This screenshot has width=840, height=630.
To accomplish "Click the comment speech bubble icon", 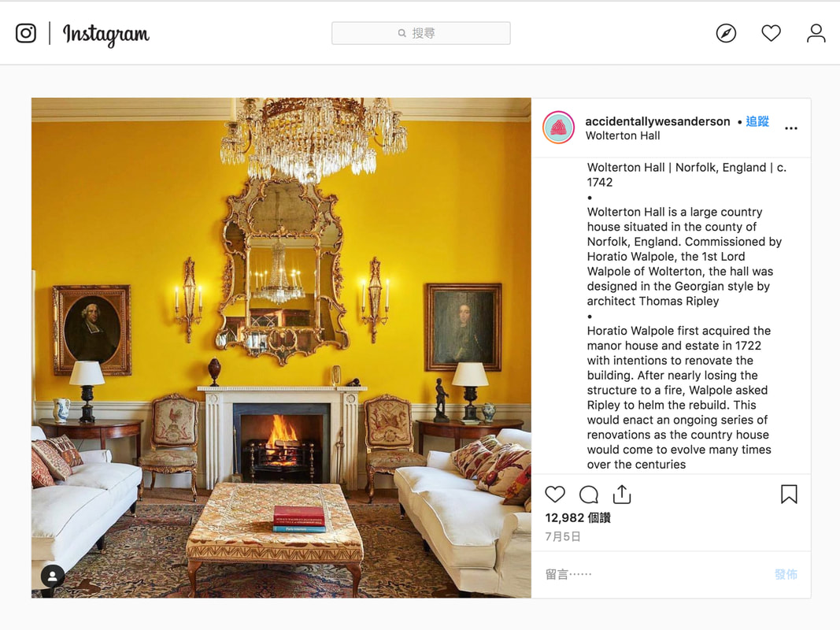I will coord(589,495).
